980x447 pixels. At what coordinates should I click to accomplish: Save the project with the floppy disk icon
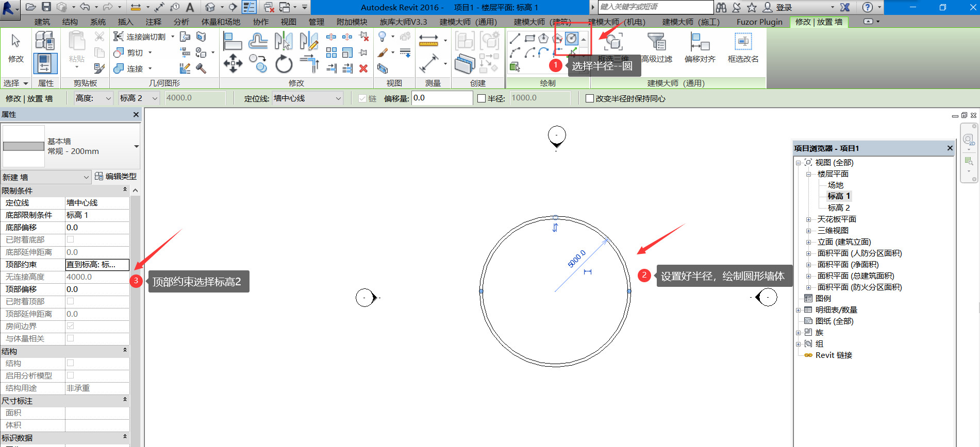[x=46, y=7]
